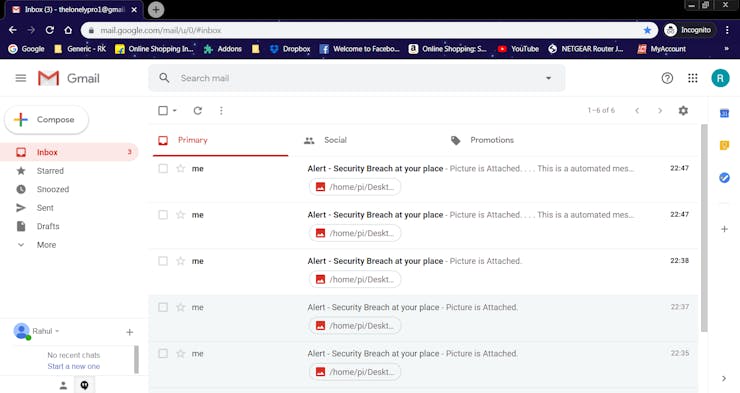Star the 22:35 email
This screenshot has height=393, width=740.
(x=180, y=353)
